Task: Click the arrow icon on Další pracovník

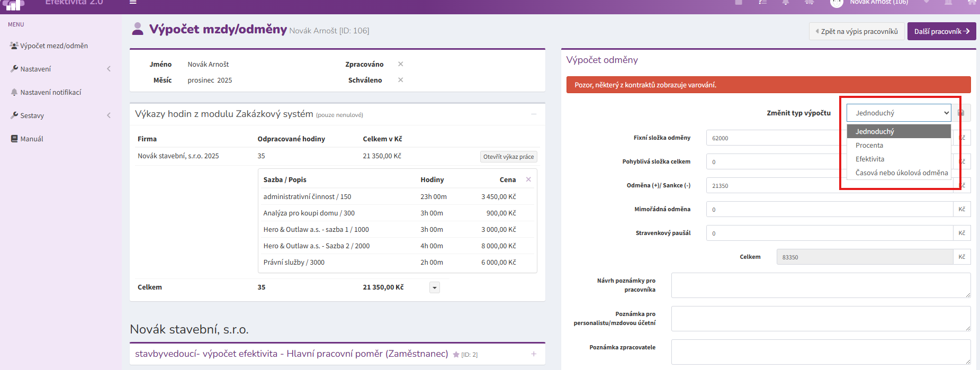Action: pos(967,31)
